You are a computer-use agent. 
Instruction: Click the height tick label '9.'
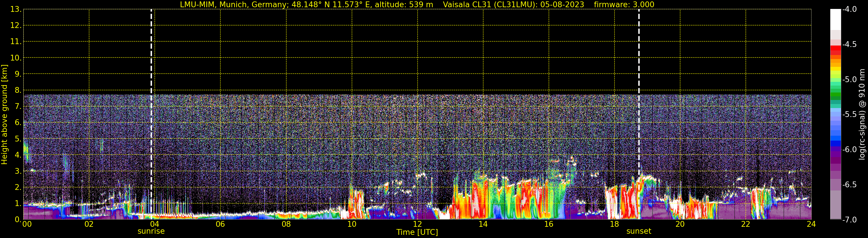[18, 74]
